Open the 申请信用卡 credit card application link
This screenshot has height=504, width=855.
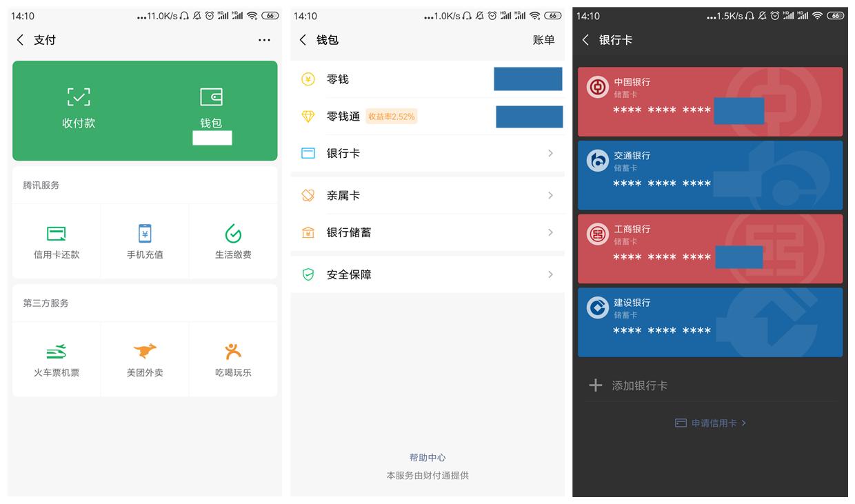(x=710, y=423)
